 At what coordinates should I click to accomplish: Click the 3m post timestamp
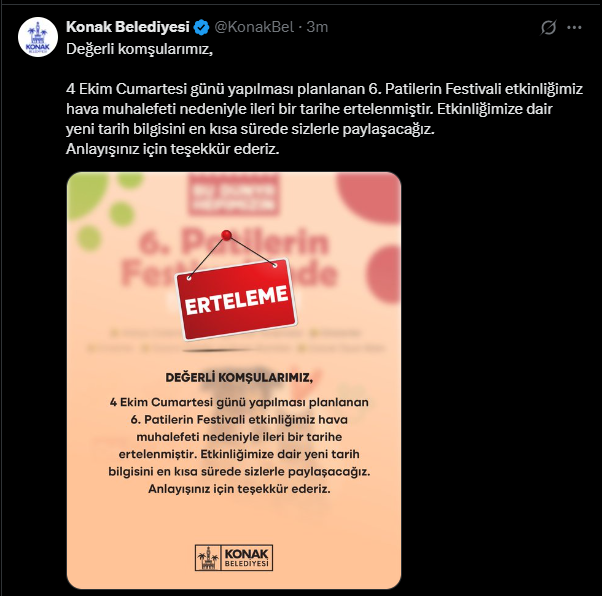pyautogui.click(x=317, y=27)
